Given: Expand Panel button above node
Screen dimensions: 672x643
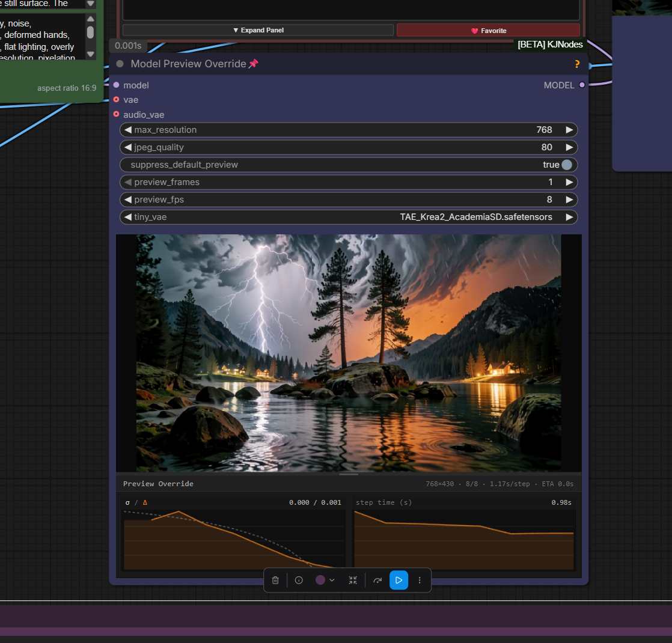Looking at the screenshot, I should click(x=258, y=30).
